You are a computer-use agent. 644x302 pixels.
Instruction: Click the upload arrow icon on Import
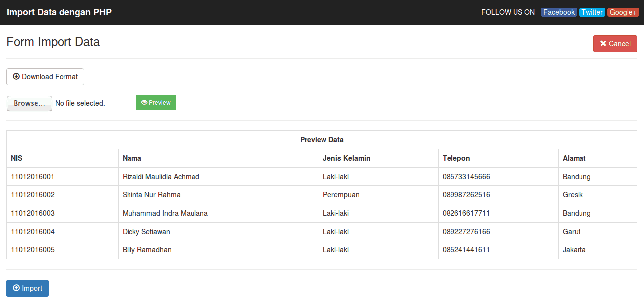(x=16, y=288)
